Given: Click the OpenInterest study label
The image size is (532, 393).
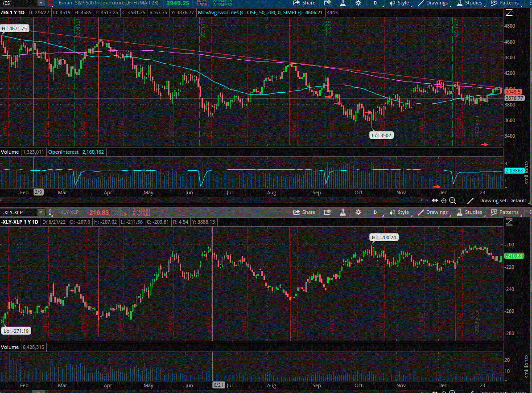Looking at the screenshot, I should point(63,152).
